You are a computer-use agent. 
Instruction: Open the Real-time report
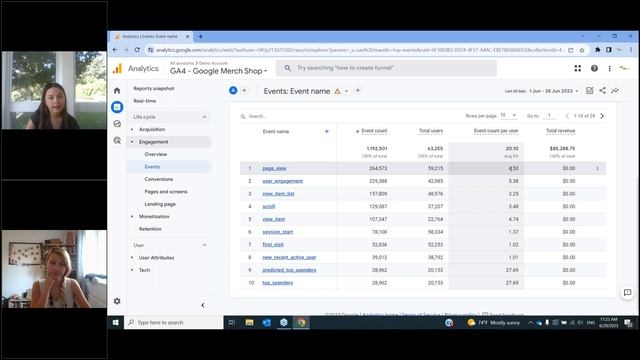145,101
